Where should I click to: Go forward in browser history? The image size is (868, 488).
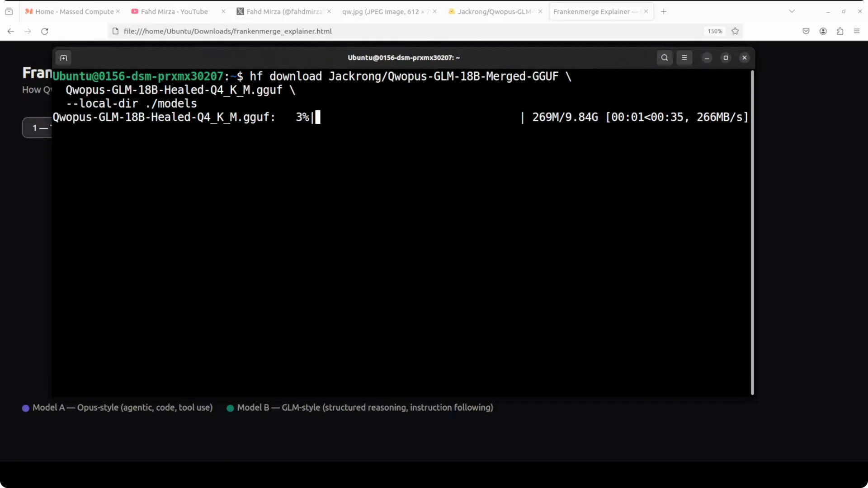pyautogui.click(x=28, y=31)
